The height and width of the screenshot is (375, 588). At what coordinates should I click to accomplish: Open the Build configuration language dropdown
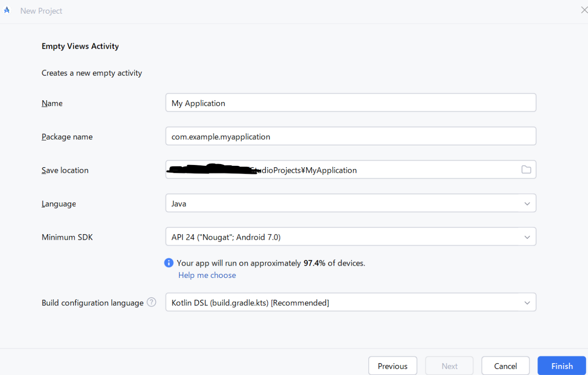(x=351, y=302)
